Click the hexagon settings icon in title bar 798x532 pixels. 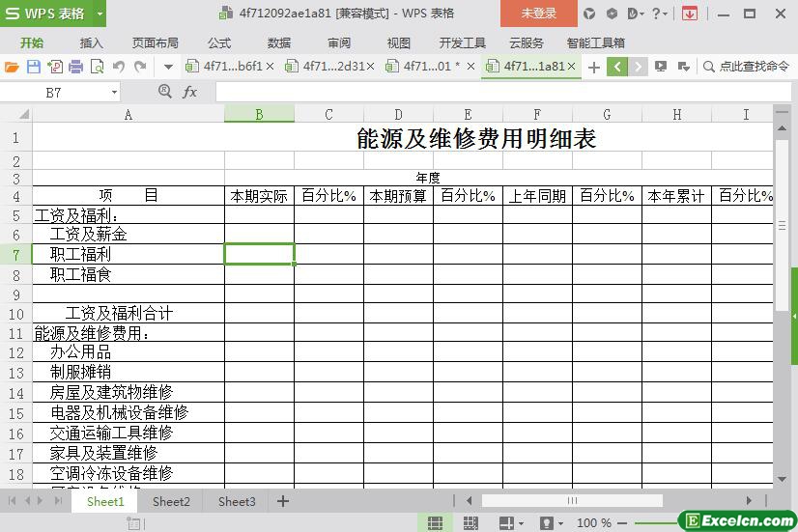(612, 14)
